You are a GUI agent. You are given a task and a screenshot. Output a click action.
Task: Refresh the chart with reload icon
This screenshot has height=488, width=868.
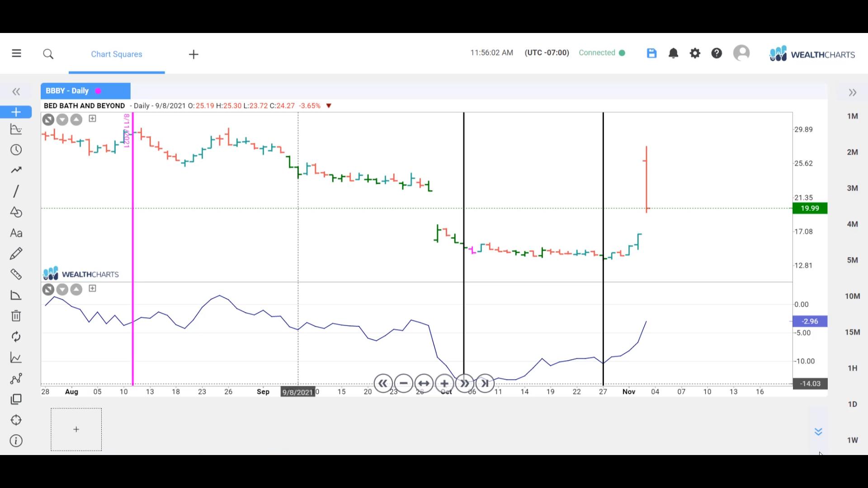16,337
